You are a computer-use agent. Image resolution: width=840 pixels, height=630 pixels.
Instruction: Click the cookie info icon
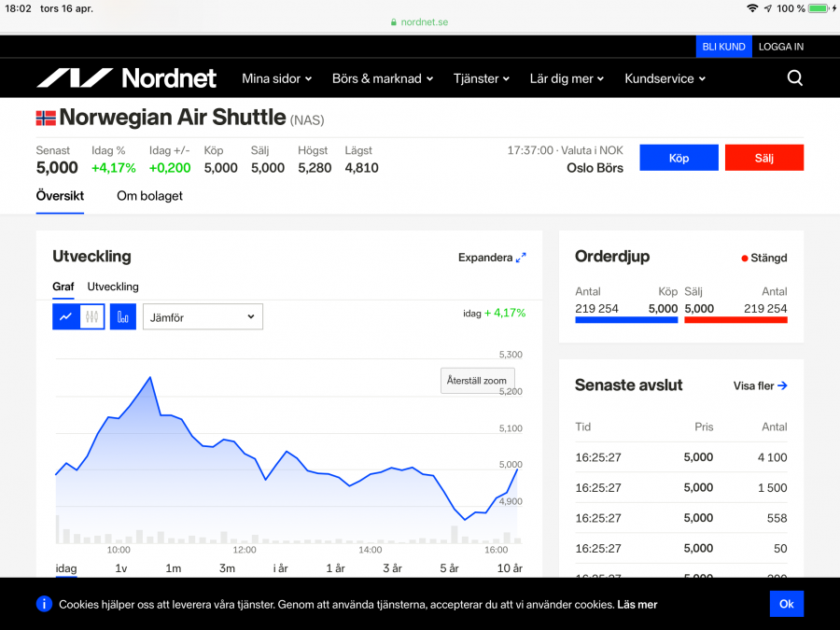pyautogui.click(x=44, y=604)
